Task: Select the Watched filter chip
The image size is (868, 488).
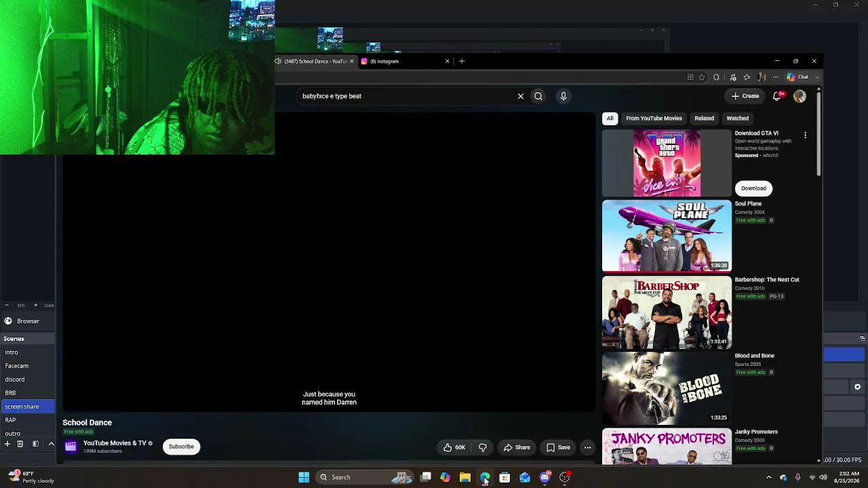Action: coord(738,119)
